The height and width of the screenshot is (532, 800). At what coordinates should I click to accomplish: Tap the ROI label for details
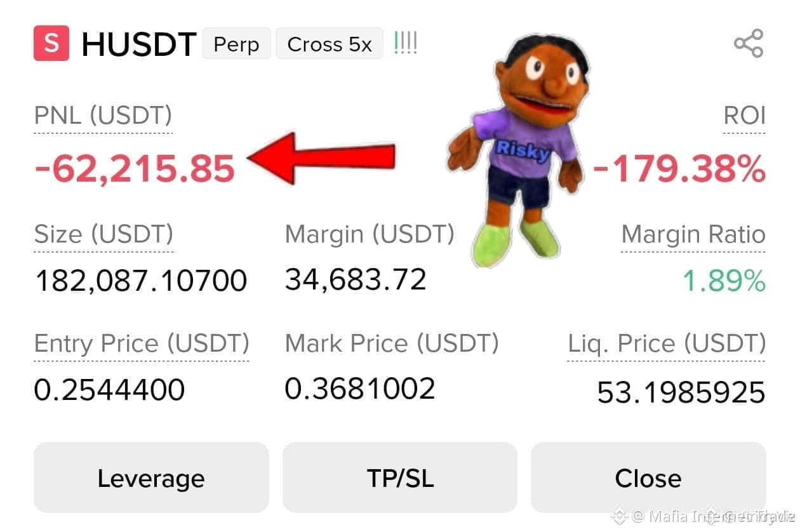coord(744,116)
